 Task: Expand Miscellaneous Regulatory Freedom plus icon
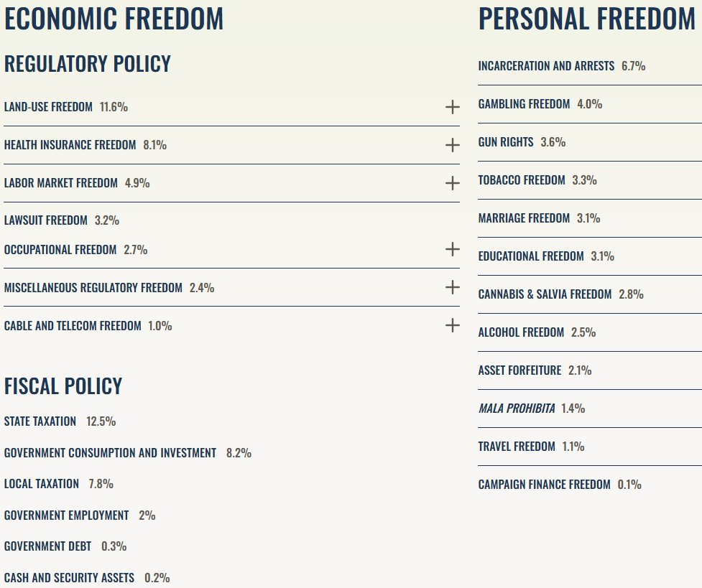[x=452, y=287]
